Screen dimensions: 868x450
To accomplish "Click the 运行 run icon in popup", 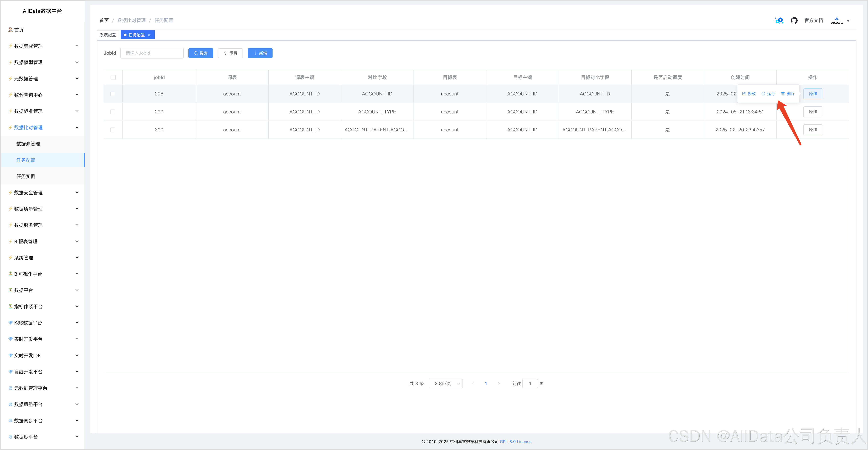I will point(763,94).
